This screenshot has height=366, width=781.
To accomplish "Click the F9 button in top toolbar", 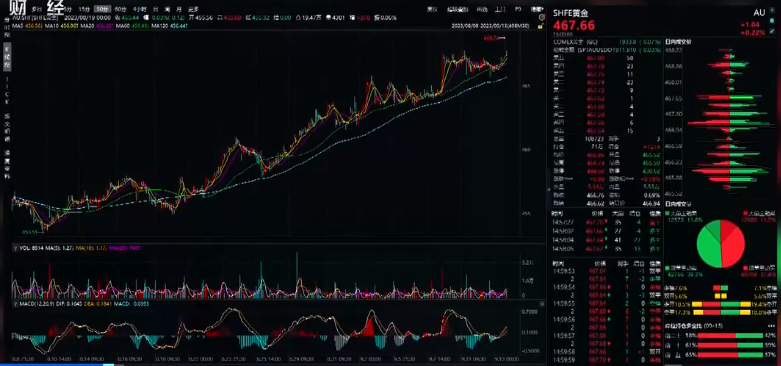I will [x=518, y=9].
